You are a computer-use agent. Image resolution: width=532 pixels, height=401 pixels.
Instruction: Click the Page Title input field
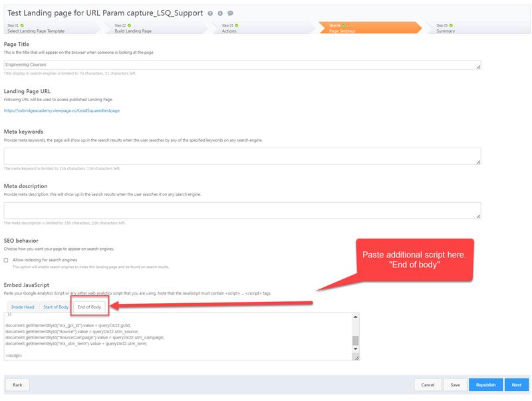(x=242, y=65)
